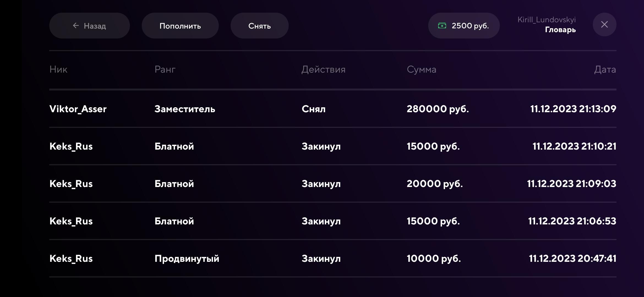The width and height of the screenshot is (644, 297).
Task: Click the 2500 руб. balance pill
Action: 464,26
